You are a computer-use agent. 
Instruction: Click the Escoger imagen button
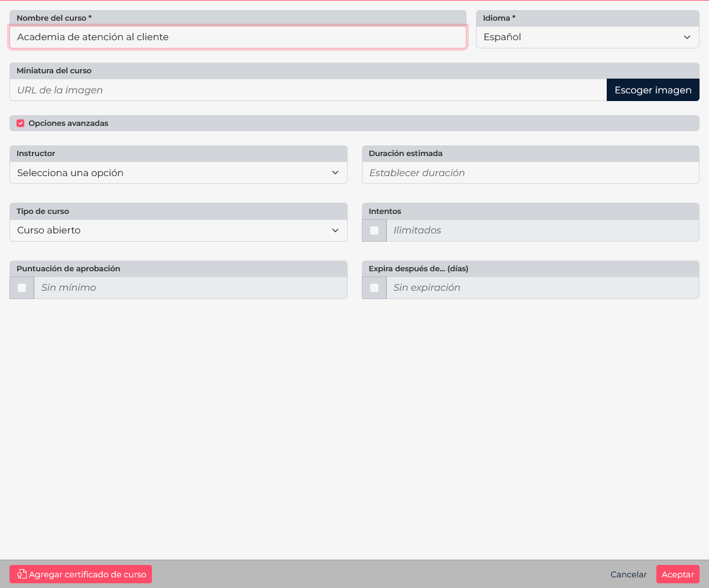[x=652, y=90]
